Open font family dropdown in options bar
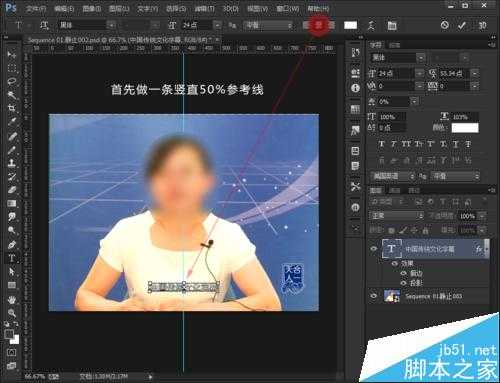This screenshot has height=383, width=500. click(x=111, y=25)
